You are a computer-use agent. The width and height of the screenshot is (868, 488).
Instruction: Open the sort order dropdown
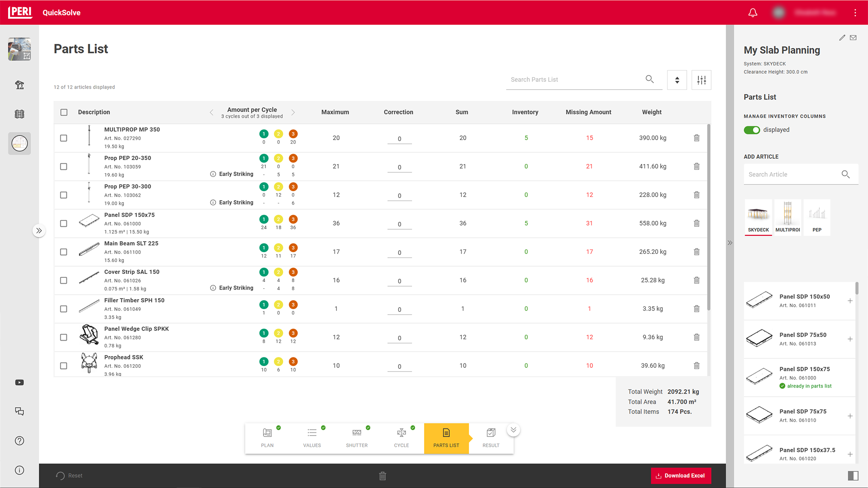tap(677, 80)
